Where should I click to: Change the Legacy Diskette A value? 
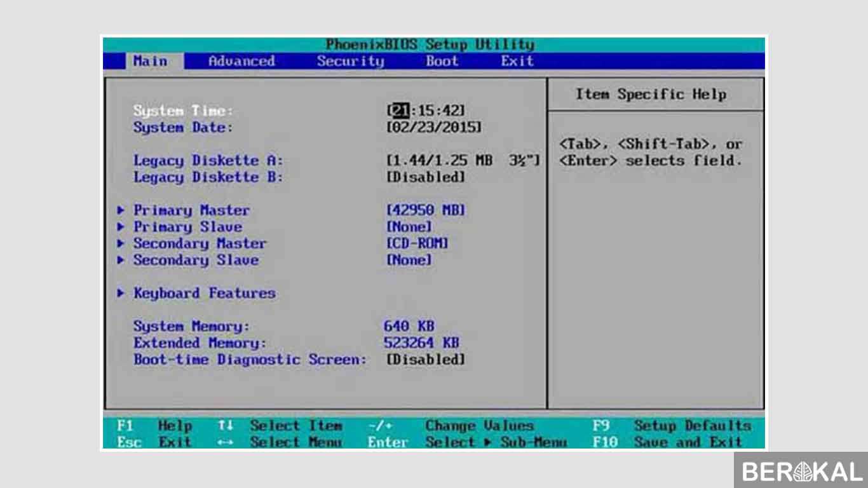463,161
